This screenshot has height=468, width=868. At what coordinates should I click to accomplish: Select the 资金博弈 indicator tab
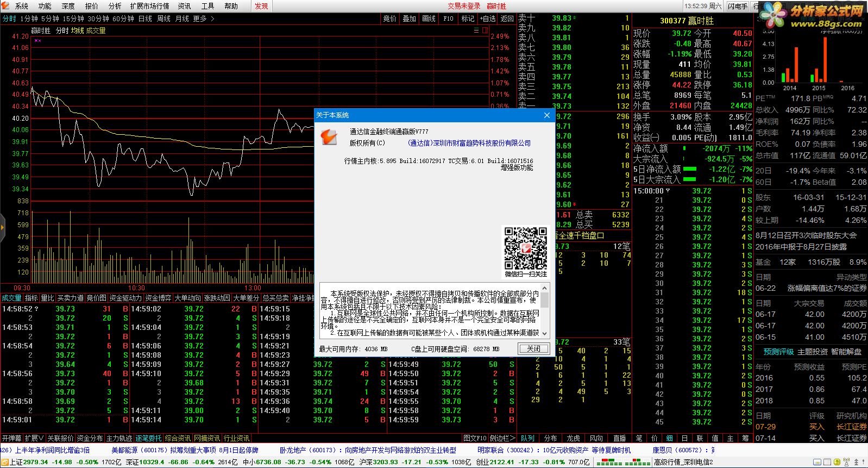point(158,298)
